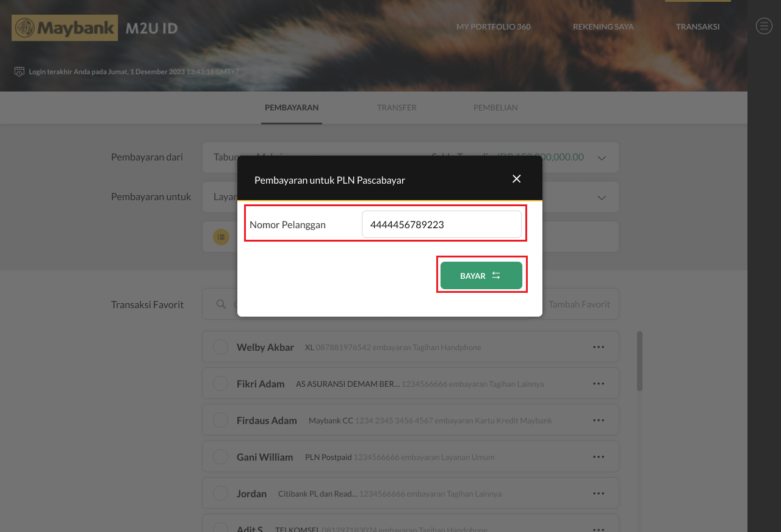The height and width of the screenshot is (532, 781).
Task: Click the Maybank M2U ID logo
Action: click(x=95, y=28)
